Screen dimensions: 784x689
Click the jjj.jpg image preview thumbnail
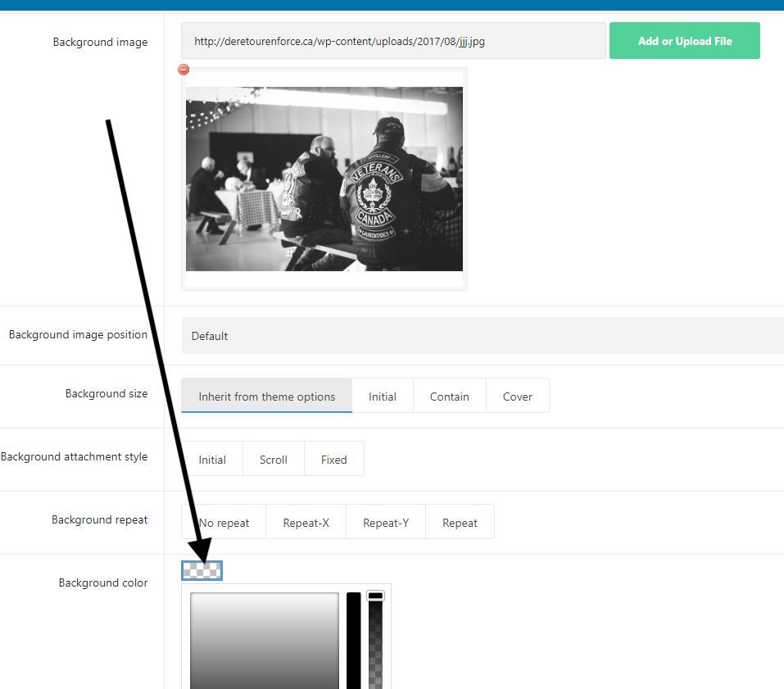coord(324,177)
